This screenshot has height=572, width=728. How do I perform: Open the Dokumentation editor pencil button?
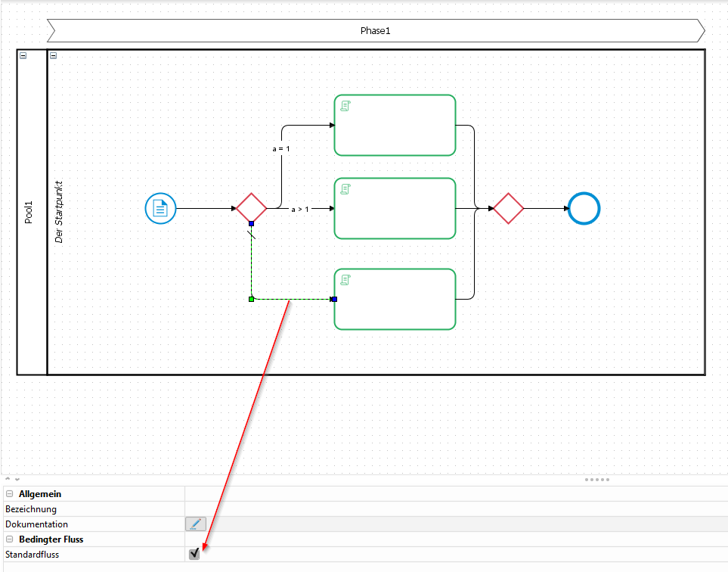[x=195, y=524]
